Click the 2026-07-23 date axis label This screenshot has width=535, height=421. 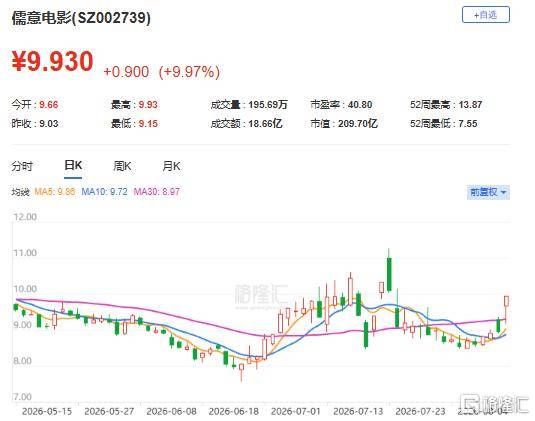tap(420, 411)
